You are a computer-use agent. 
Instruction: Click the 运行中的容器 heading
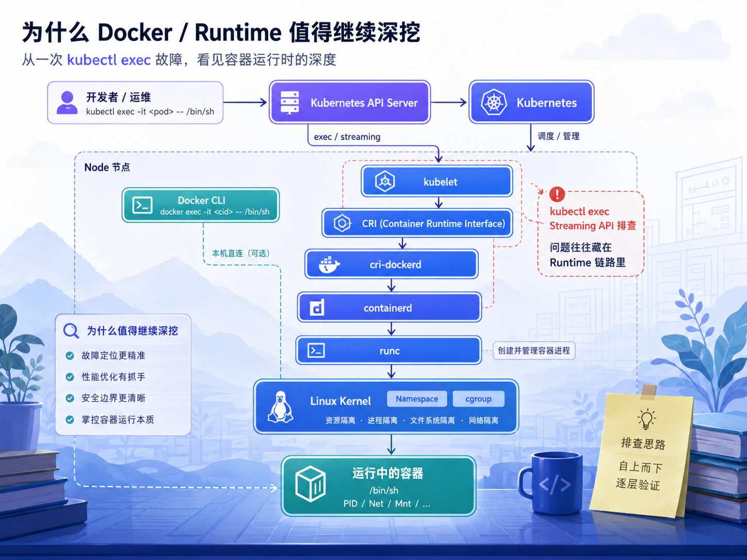(x=387, y=473)
